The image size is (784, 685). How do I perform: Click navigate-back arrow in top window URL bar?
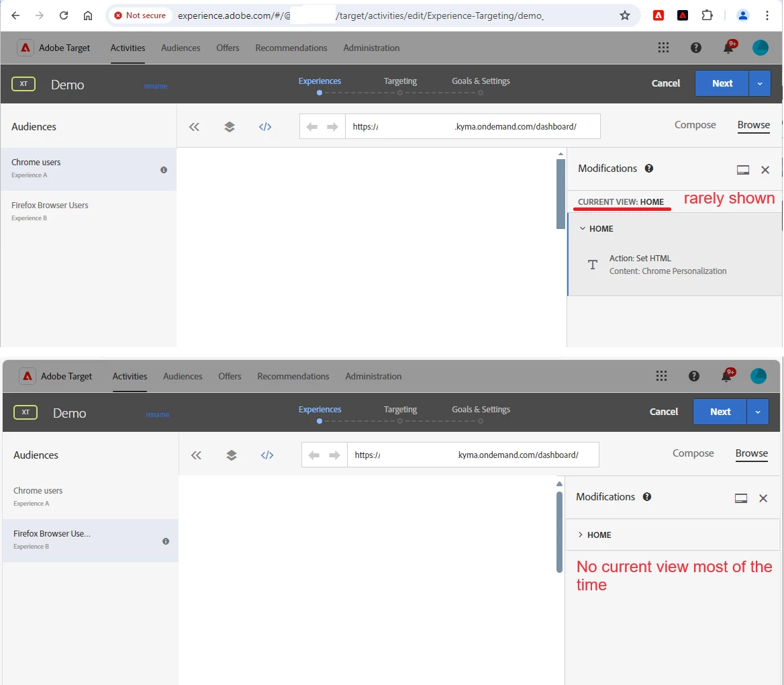[312, 127]
